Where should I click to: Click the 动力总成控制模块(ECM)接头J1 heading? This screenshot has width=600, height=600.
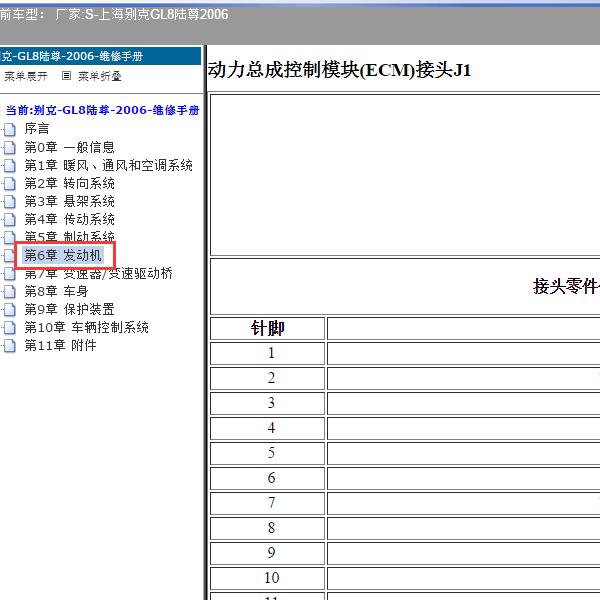tap(339, 70)
